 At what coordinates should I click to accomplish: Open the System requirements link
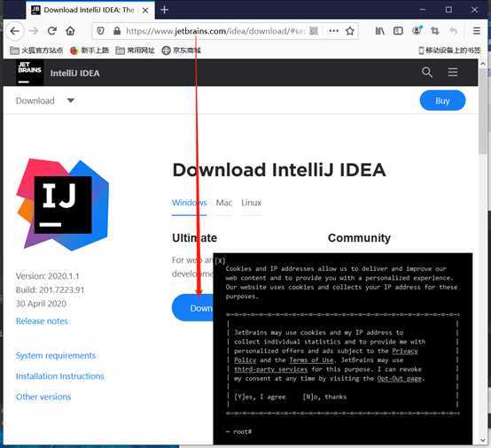click(56, 355)
